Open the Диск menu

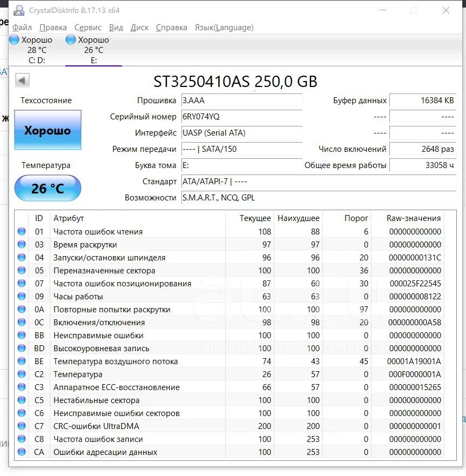pos(139,28)
